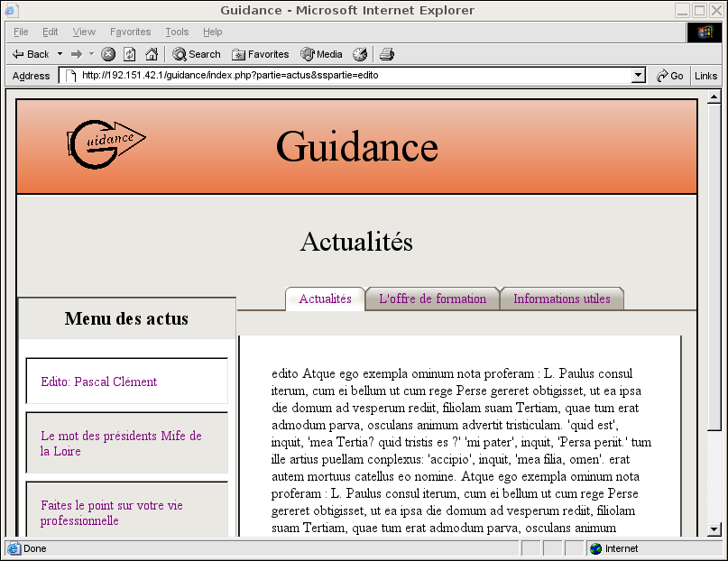
Task: Click the Guidance page heading text
Action: coord(356,147)
